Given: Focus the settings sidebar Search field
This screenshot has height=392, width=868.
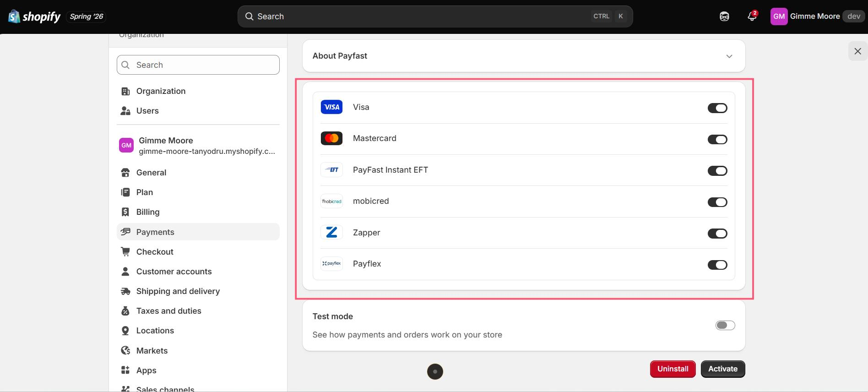Looking at the screenshot, I should tap(198, 65).
